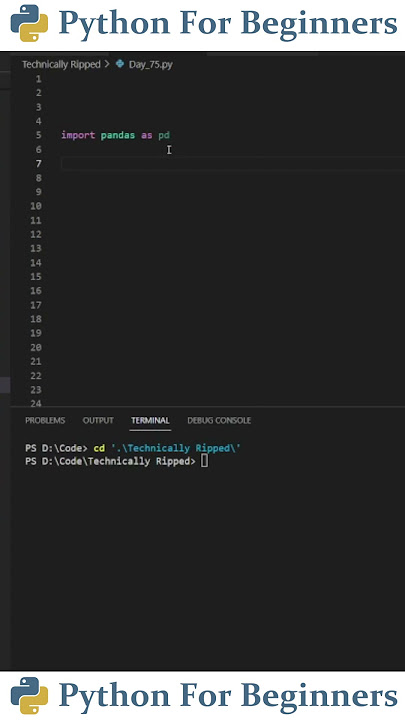Viewport: 405px width, 720px height.
Task: Place cursor at terminal prompt cursor box
Action: (x=204, y=461)
